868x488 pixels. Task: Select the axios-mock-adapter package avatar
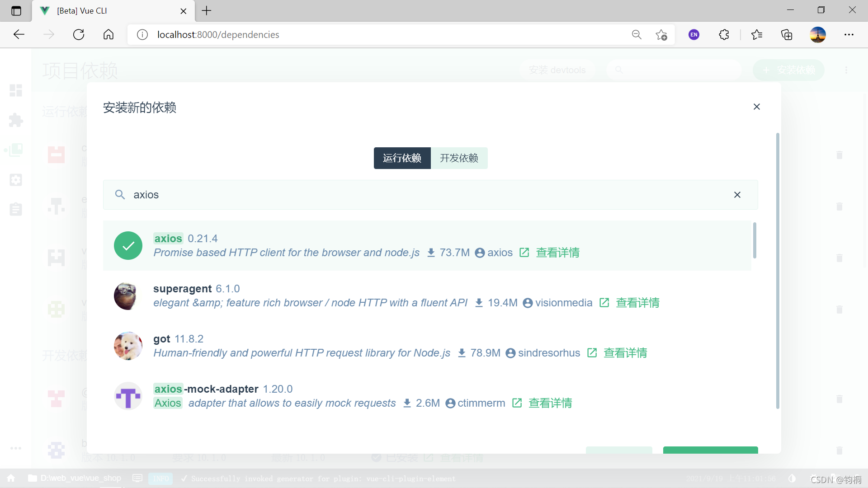click(128, 396)
